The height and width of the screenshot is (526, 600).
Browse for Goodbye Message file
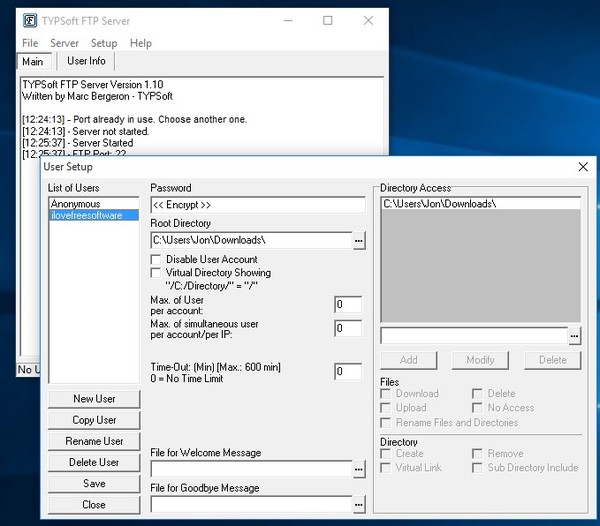tap(359, 504)
